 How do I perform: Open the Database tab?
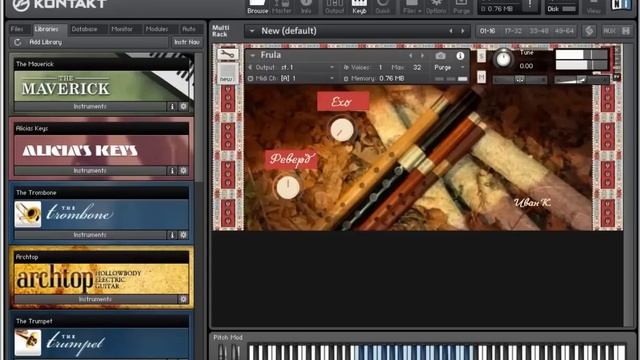84,29
